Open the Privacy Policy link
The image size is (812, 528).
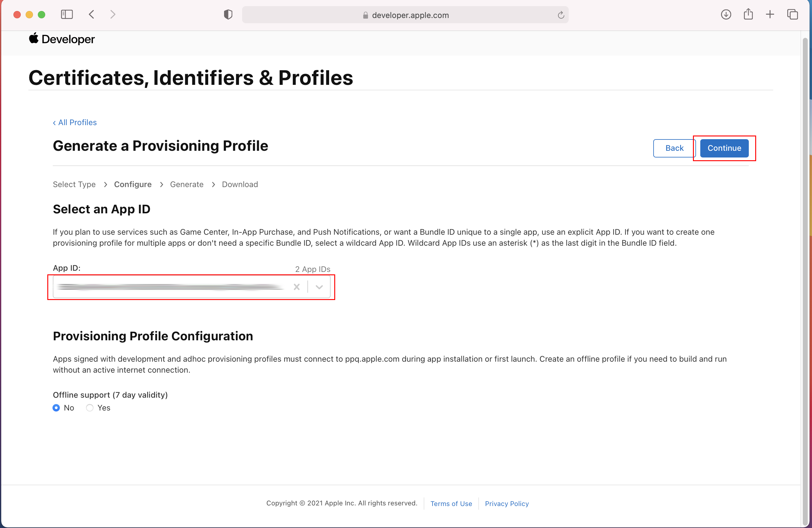point(506,504)
